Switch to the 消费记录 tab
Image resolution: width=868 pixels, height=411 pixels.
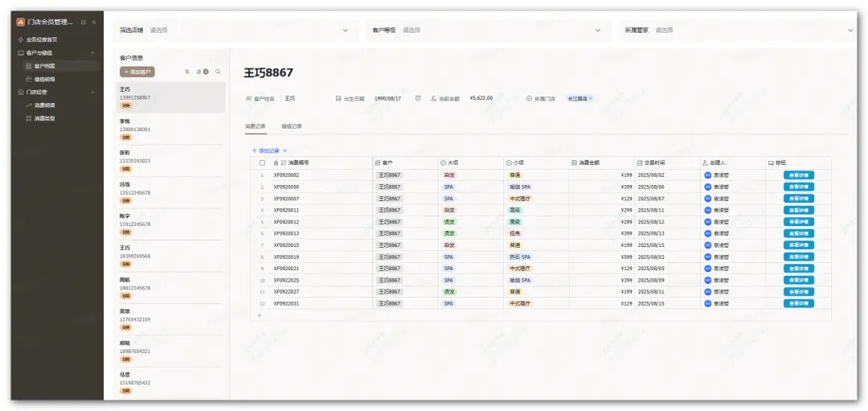click(x=256, y=126)
